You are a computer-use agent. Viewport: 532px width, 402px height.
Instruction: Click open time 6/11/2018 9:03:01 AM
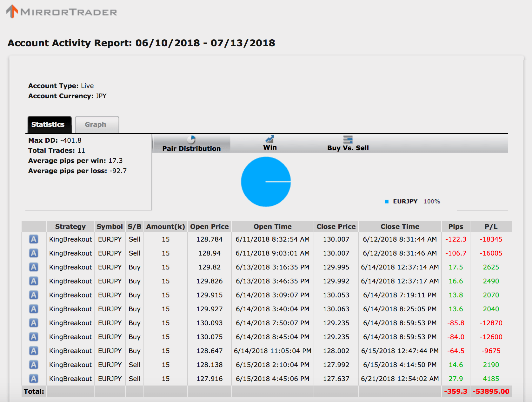coord(273,253)
